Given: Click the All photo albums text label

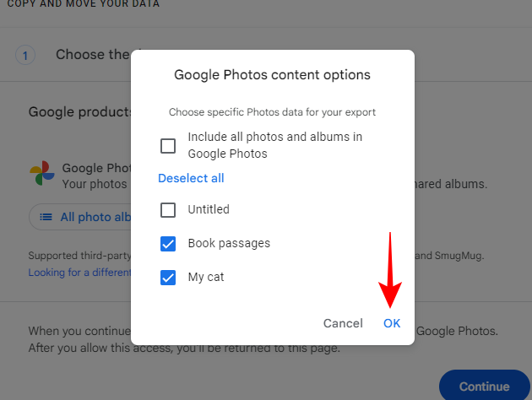Looking at the screenshot, I should click(95, 217).
